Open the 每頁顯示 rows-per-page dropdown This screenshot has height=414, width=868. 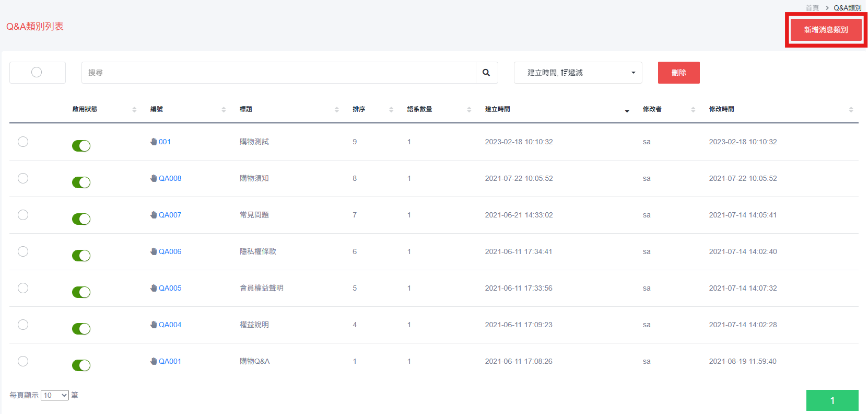click(x=55, y=395)
